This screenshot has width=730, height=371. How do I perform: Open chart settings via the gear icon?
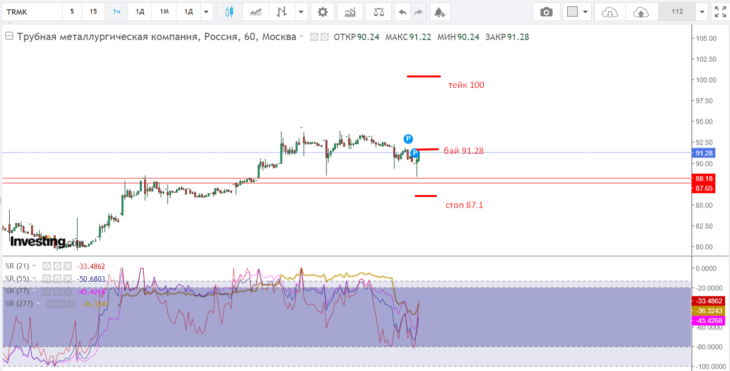[x=323, y=12]
